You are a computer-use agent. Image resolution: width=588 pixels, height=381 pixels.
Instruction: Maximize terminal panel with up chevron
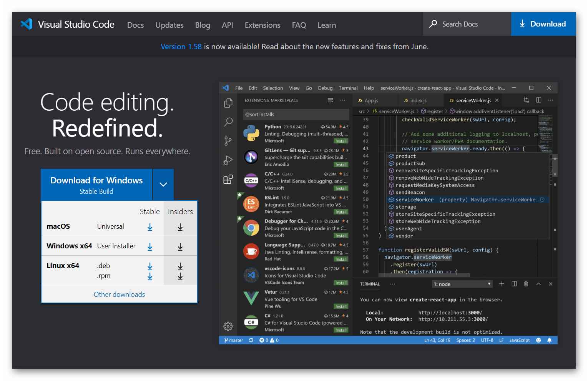click(538, 284)
